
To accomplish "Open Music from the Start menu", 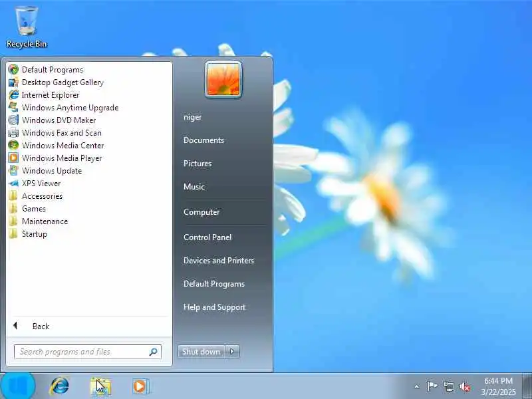I will click(194, 187).
